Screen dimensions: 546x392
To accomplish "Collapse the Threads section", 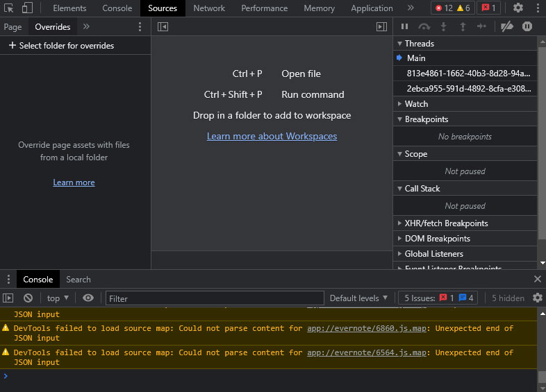I will pyautogui.click(x=465, y=44).
